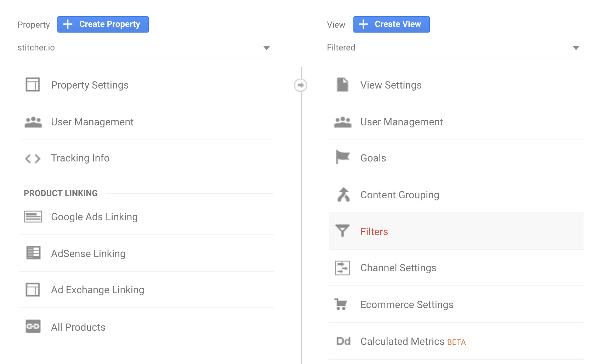
Task: Open property-level User Management
Action: (92, 122)
